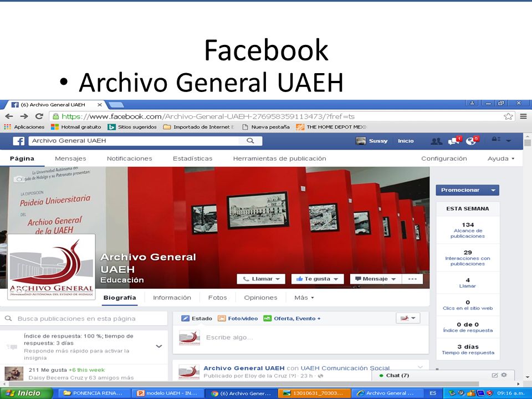Click the camera icon on cover photo
This screenshot has height=399, width=532.
19,179
